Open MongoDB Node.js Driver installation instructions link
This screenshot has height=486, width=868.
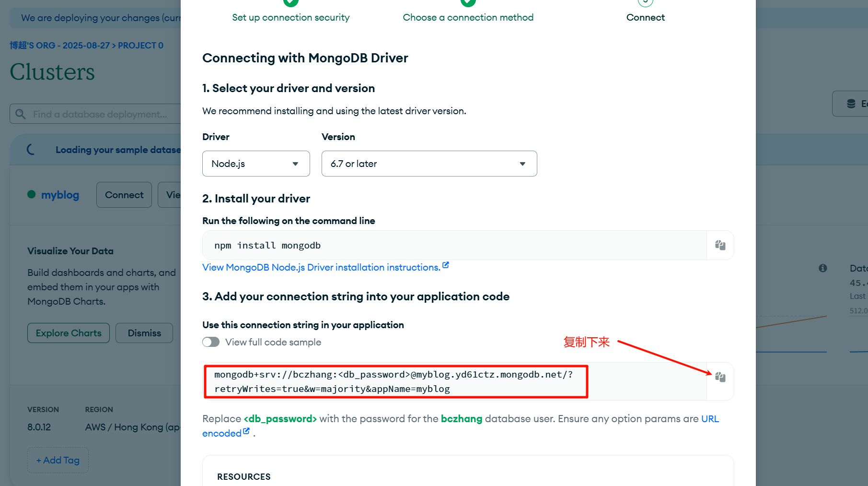point(321,268)
